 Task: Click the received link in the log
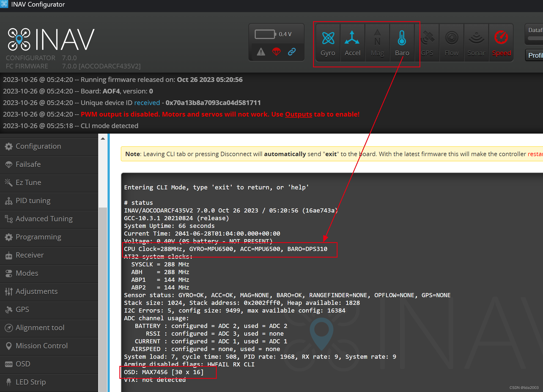147,103
